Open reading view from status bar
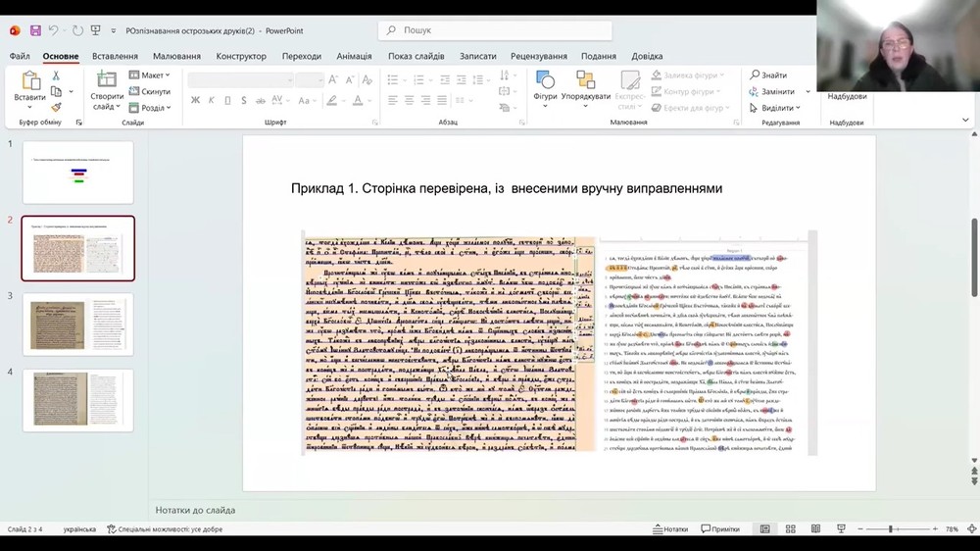The image size is (980, 551). click(x=815, y=529)
